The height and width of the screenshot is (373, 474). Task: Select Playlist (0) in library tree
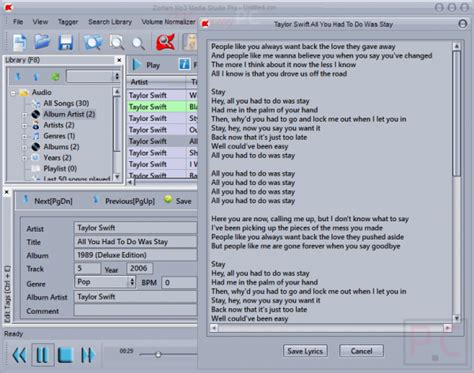[60, 169]
